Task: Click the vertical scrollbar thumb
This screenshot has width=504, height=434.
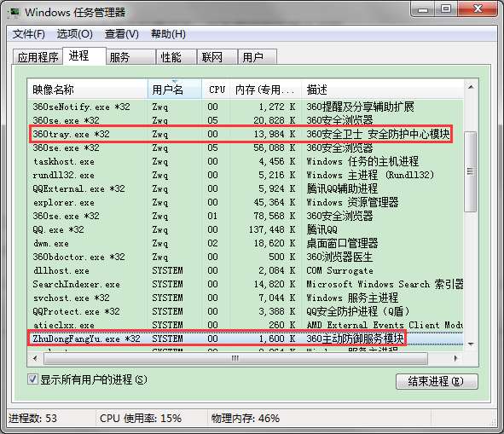Action: (471, 171)
